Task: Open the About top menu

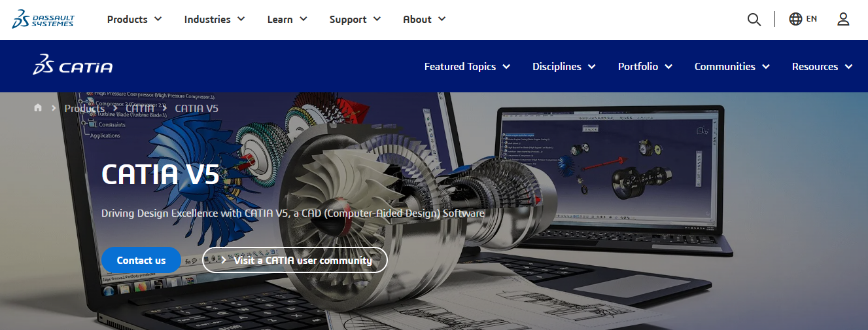Action: (425, 19)
